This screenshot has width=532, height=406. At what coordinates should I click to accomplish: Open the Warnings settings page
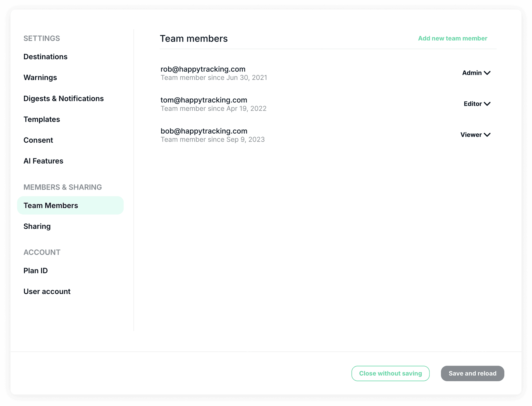point(40,78)
